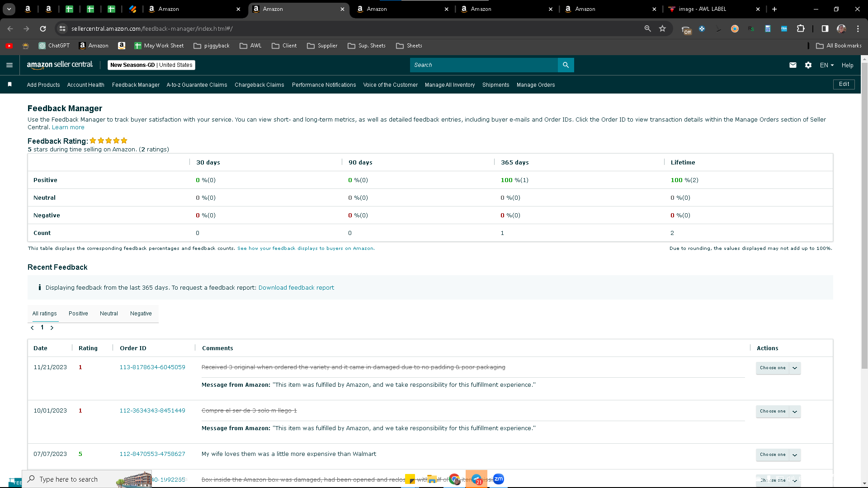This screenshot has height=488, width=868.
Task: Open the May Work Sheet bookmark
Action: [x=159, y=46]
